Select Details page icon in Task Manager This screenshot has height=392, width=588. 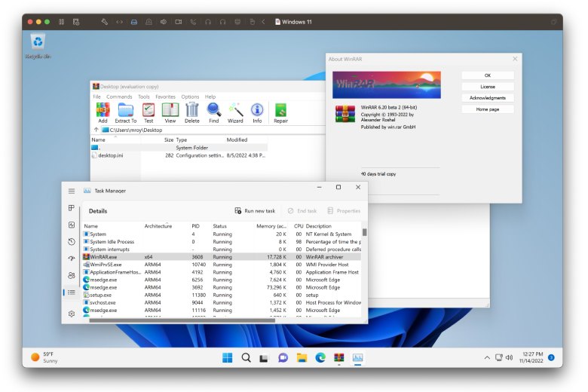click(x=72, y=292)
